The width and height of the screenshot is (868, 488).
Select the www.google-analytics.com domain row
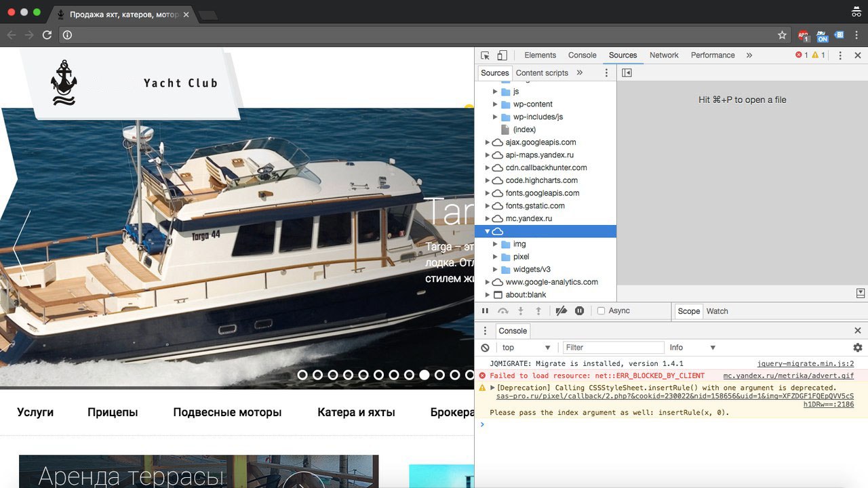click(546, 282)
